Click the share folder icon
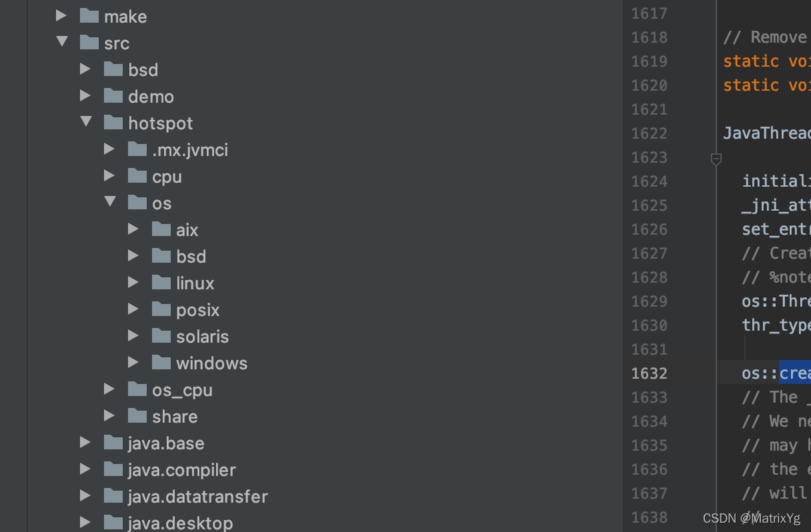 point(137,416)
